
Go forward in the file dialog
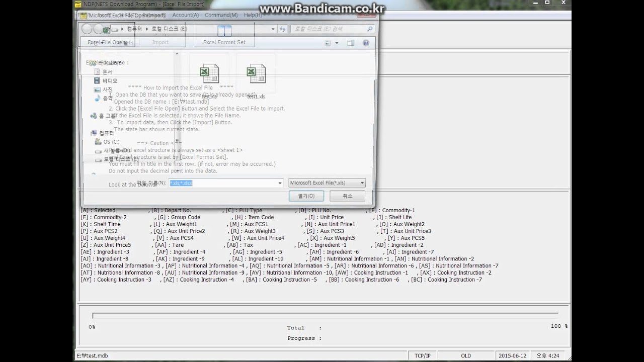click(99, 29)
